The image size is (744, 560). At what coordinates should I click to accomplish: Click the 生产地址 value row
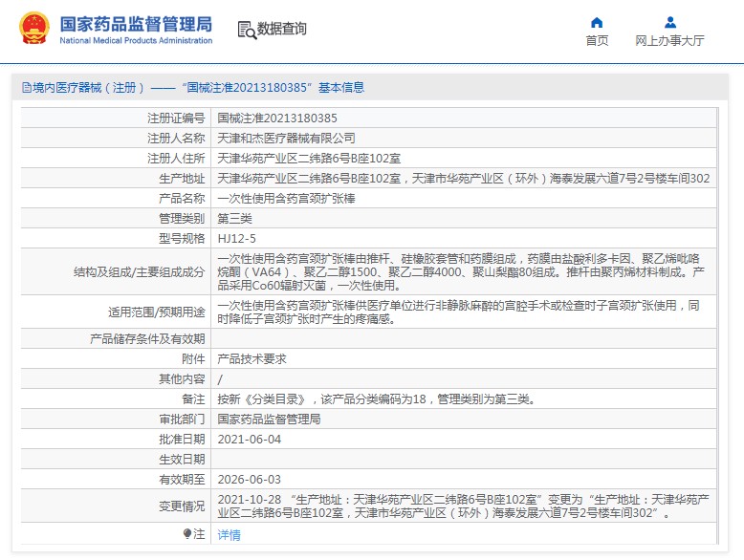[464, 179]
